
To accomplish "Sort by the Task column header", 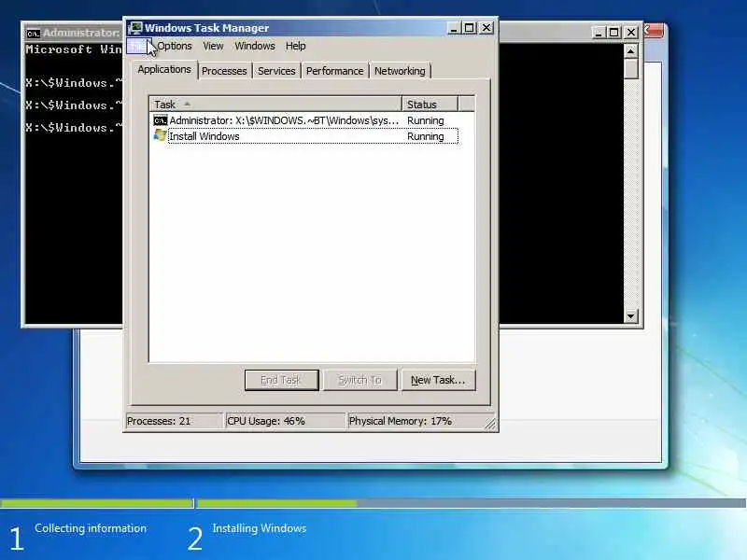I will pyautogui.click(x=275, y=105).
